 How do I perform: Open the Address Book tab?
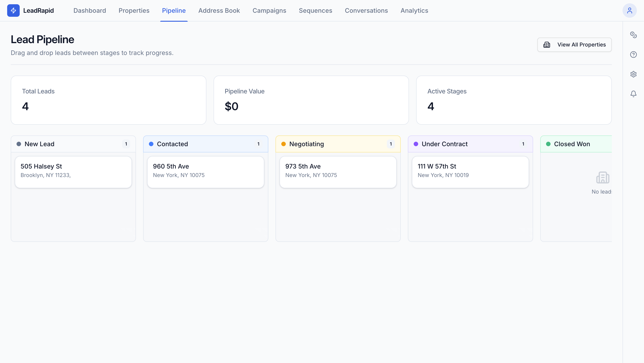[219, 11]
